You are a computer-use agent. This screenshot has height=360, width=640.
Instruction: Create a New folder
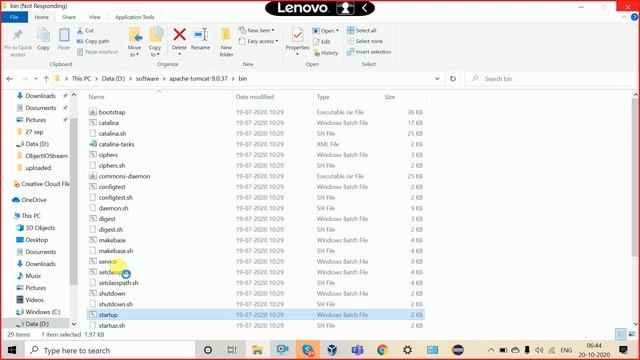pos(226,42)
